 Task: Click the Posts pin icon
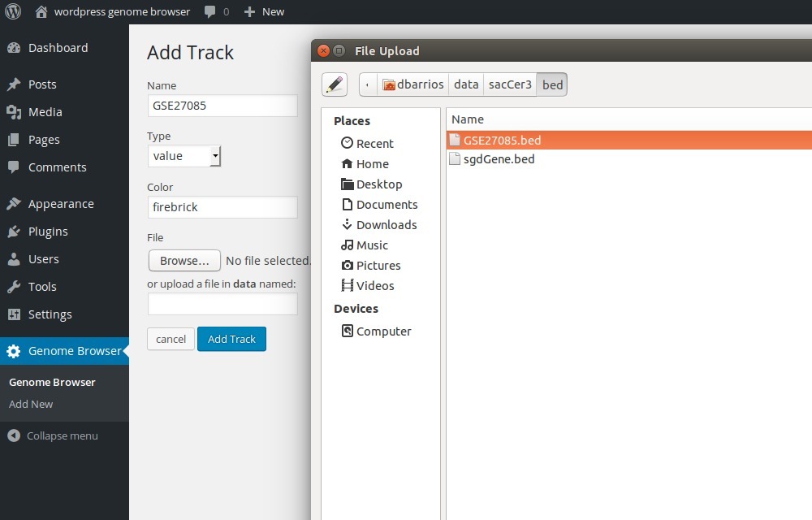pyautogui.click(x=14, y=84)
